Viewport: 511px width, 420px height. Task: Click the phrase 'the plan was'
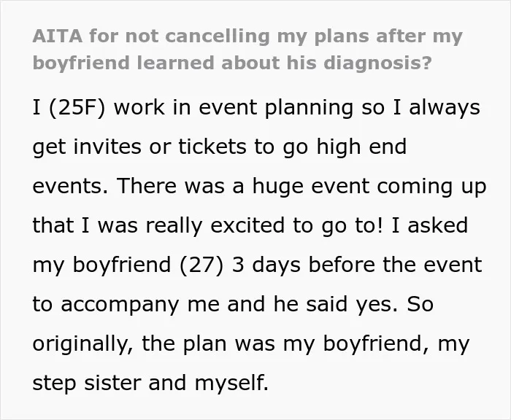click(208, 343)
